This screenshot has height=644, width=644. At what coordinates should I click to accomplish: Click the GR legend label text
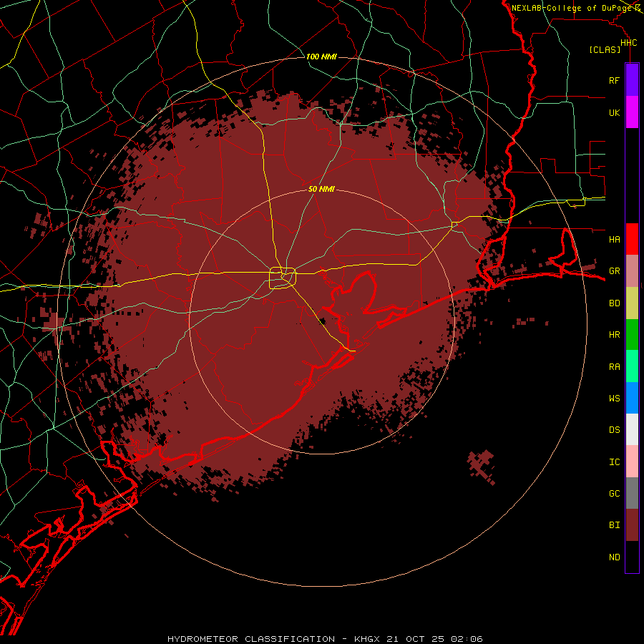pos(614,271)
